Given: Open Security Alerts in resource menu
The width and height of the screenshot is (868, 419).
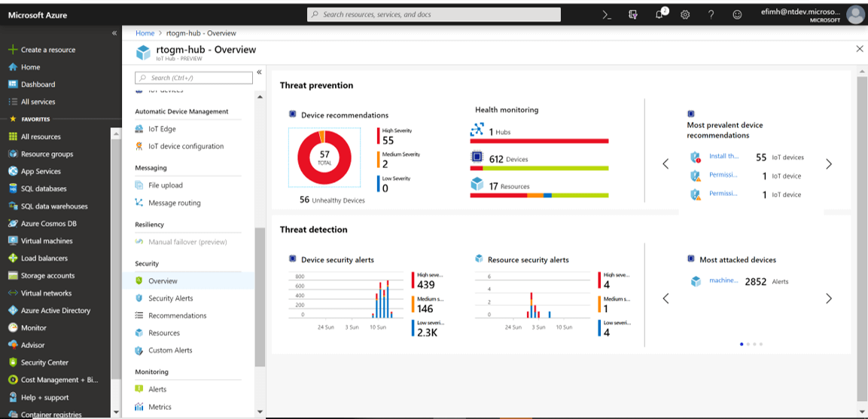Looking at the screenshot, I should coord(170,298).
